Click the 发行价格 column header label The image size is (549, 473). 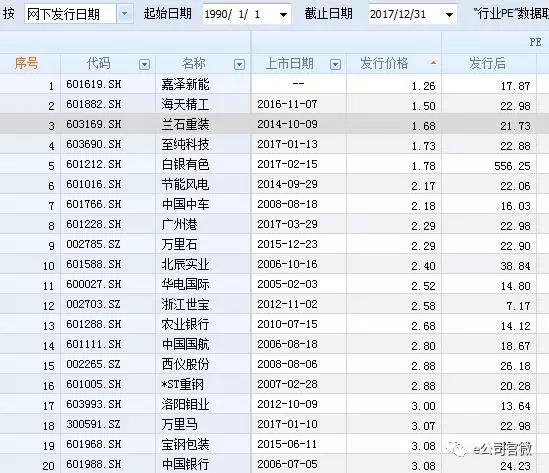coord(384,63)
